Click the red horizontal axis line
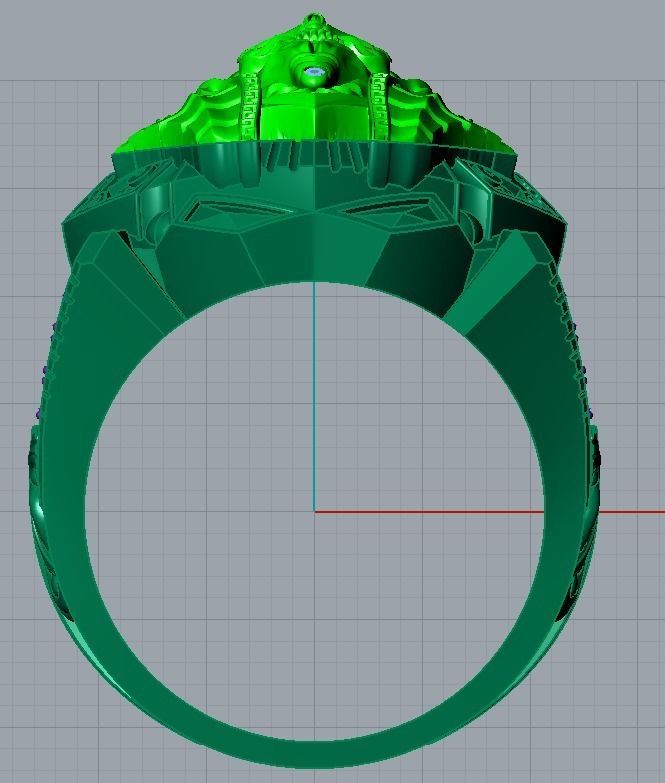The image size is (665, 783). [489, 511]
